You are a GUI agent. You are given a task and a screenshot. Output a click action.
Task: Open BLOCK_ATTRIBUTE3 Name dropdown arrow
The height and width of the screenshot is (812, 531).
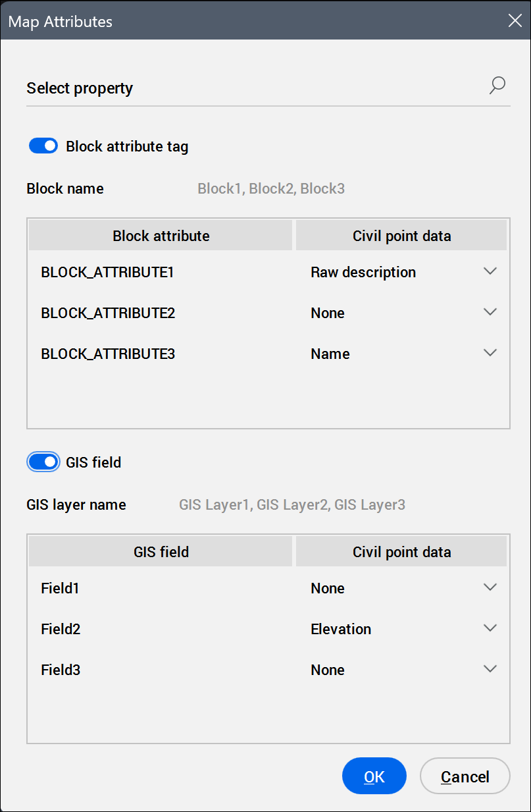[490, 353]
